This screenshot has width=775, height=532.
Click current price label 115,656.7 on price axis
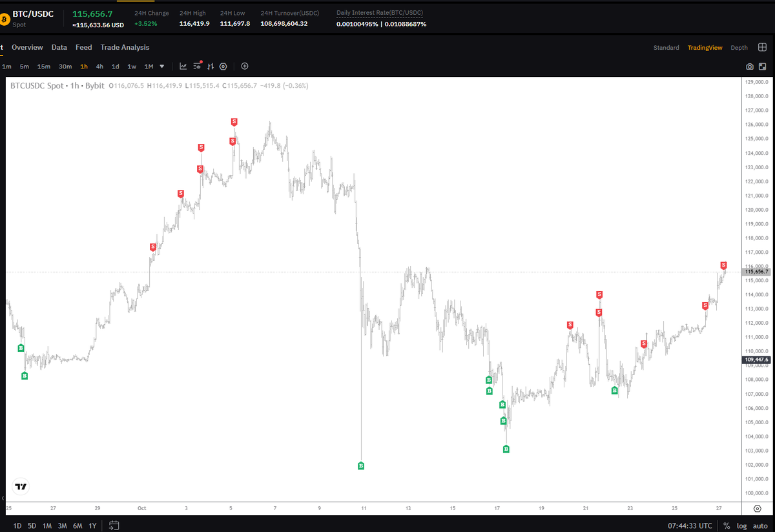(758, 272)
